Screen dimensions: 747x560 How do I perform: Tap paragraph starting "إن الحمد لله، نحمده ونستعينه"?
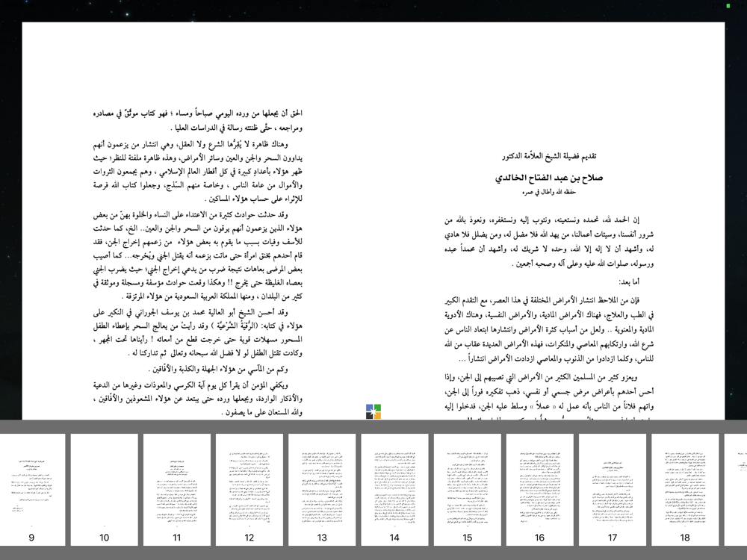click(549, 242)
